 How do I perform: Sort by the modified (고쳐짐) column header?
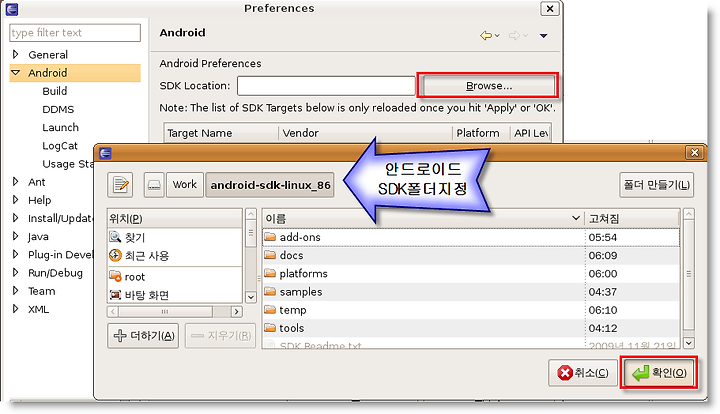(632, 218)
